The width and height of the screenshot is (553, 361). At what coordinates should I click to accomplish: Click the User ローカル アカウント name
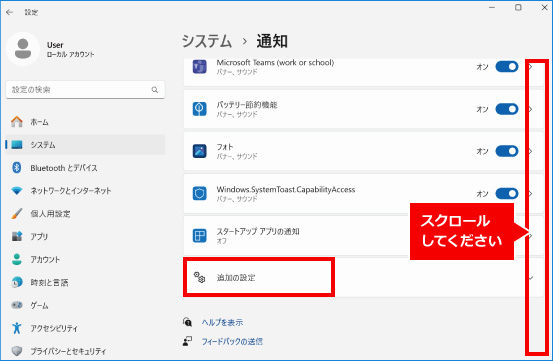point(71,49)
